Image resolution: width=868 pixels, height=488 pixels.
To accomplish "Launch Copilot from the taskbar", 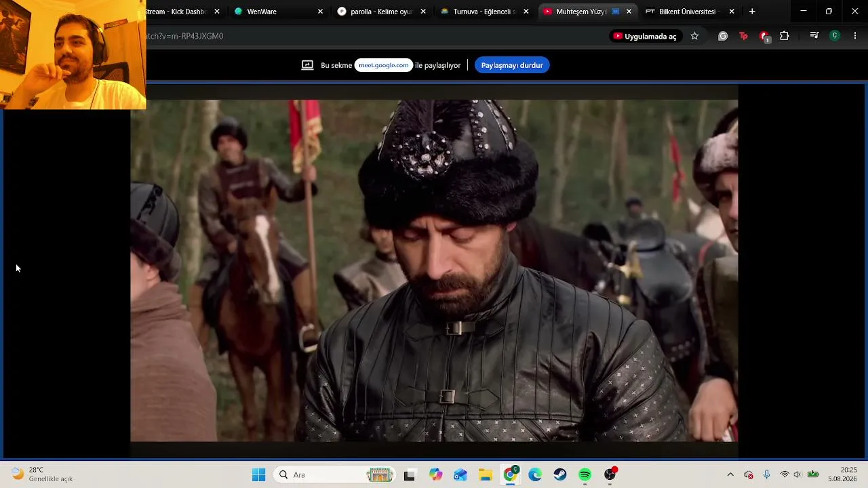I will [x=435, y=474].
